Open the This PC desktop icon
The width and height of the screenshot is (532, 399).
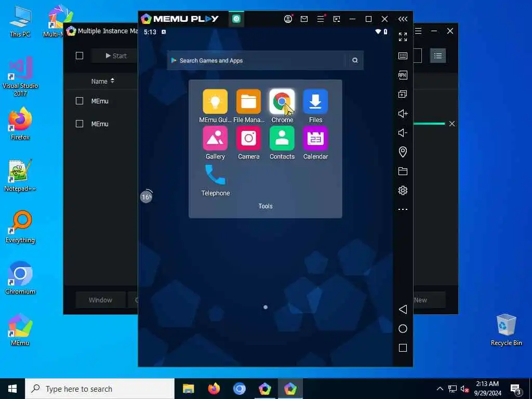click(20, 22)
